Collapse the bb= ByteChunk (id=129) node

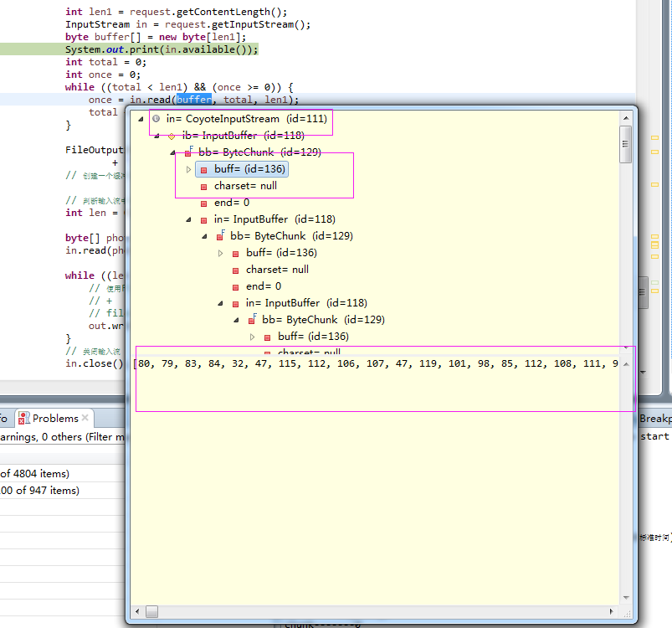pyautogui.click(x=172, y=152)
